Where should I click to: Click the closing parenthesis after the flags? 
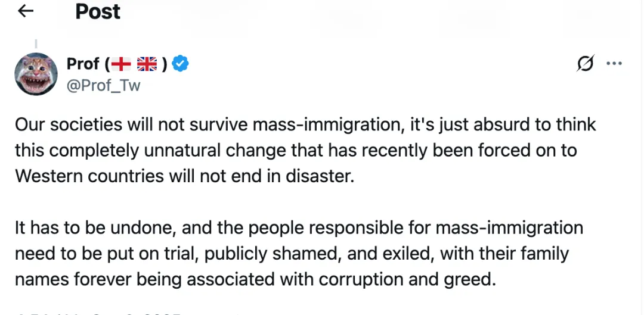tap(164, 64)
